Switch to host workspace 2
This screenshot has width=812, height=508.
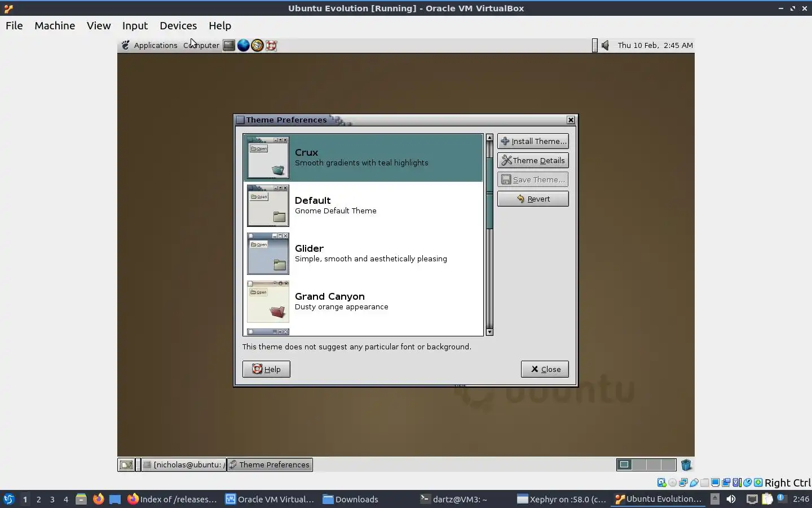pos(38,499)
